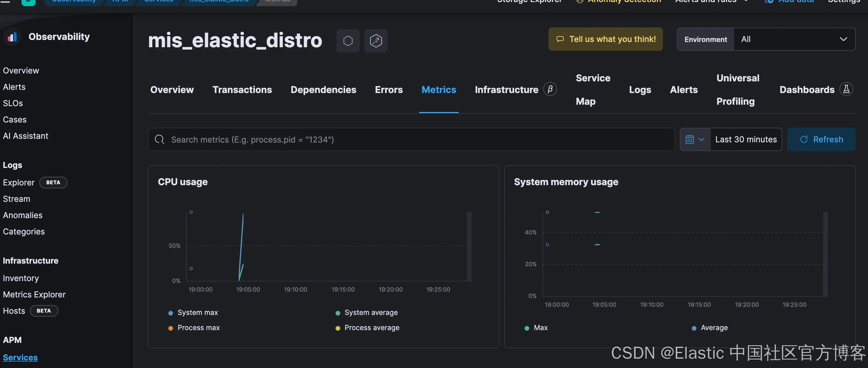
Task: Open the Dependencies tab
Action: (323, 90)
